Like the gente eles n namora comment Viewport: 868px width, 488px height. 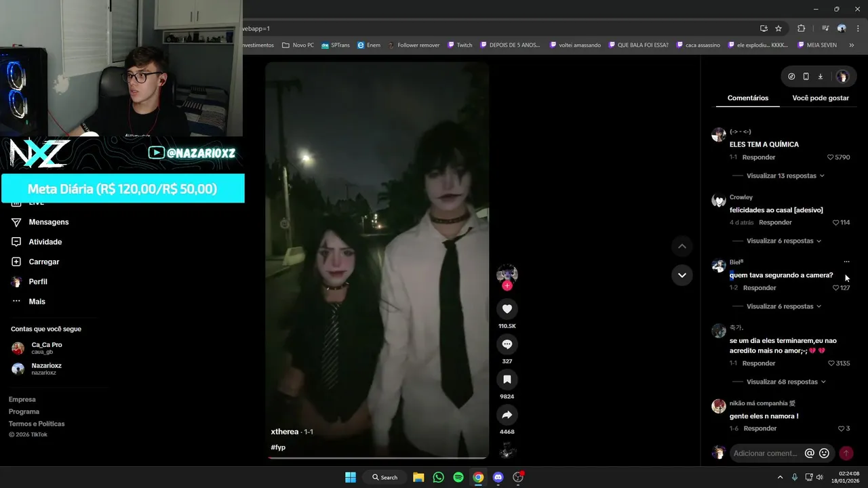tap(841, 428)
